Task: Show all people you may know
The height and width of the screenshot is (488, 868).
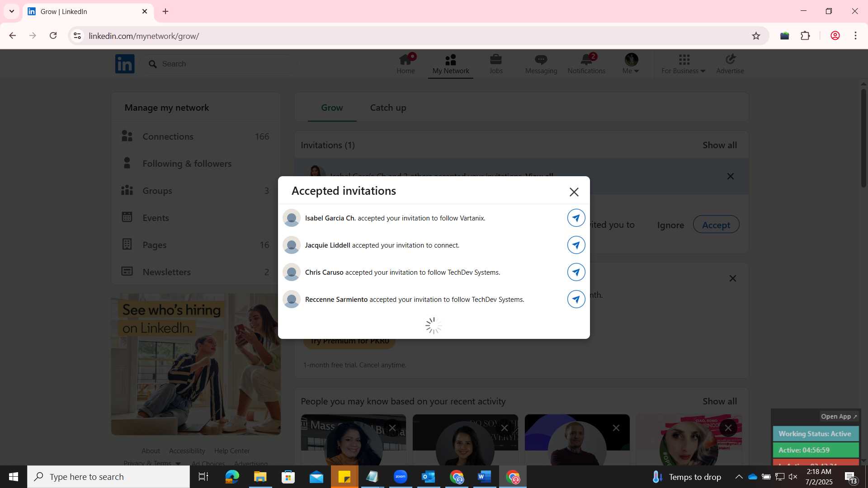Action: (719, 401)
